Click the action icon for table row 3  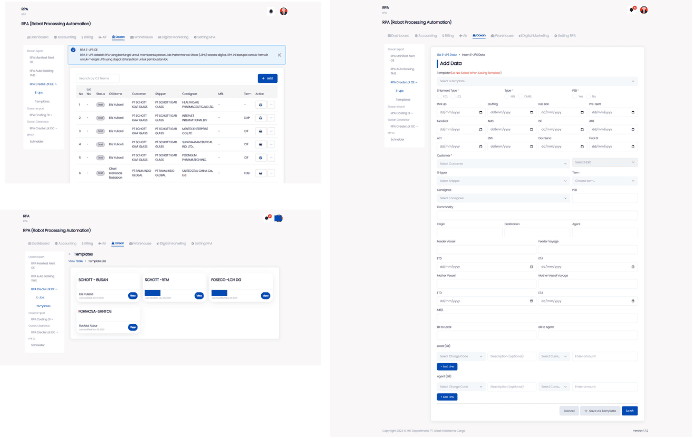[261, 131]
